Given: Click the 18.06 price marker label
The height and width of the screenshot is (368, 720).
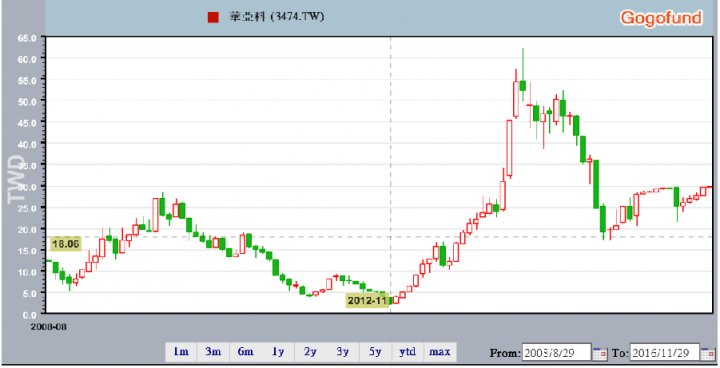Looking at the screenshot, I should click(x=65, y=243).
